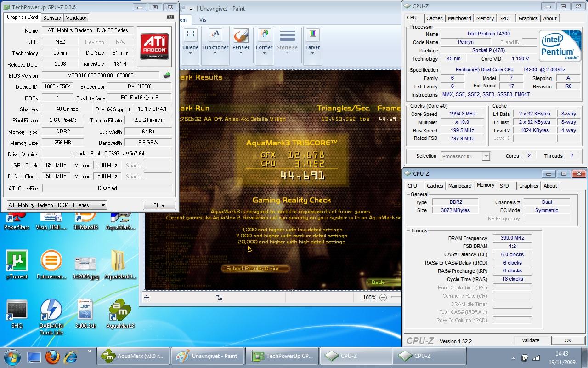
Task: Switch to the Validation tab in GPU-Z
Action: tap(77, 17)
